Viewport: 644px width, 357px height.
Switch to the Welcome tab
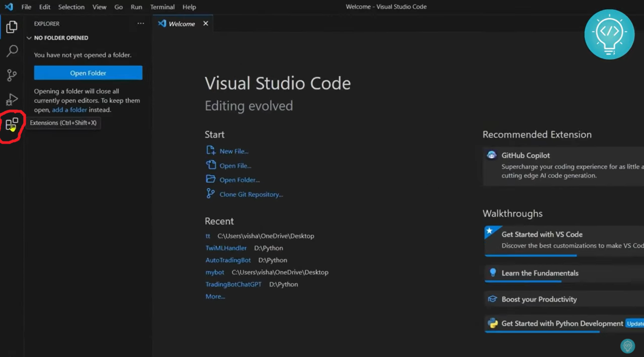181,23
